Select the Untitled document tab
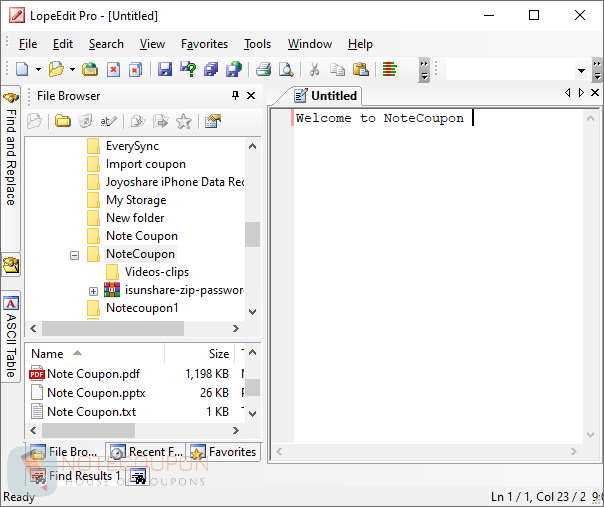 325,96
